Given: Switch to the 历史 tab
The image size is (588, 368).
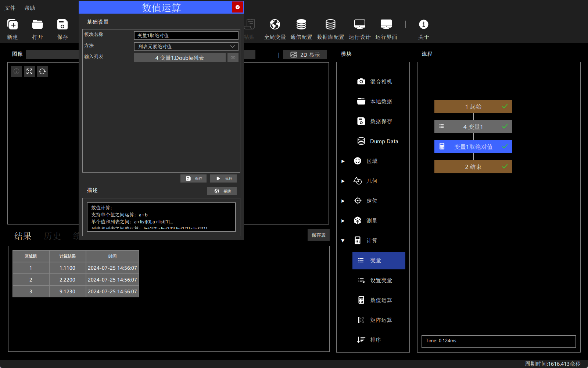Looking at the screenshot, I should coord(52,236).
